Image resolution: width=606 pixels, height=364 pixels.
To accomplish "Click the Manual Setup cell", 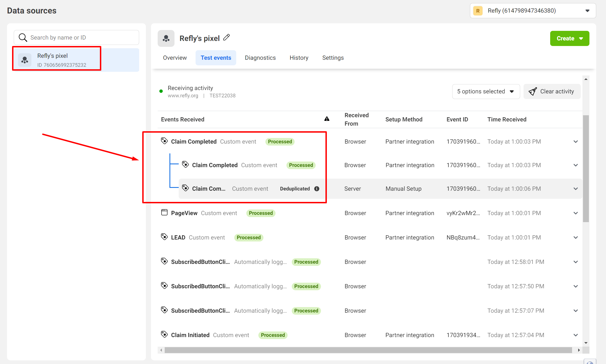I will coord(403,189).
